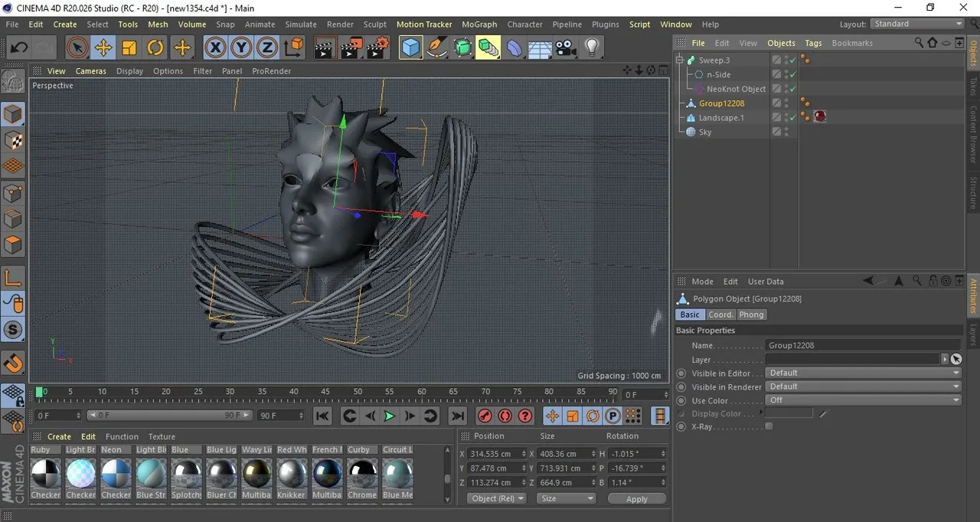Open the Visible in Editor dropdown
980x522 pixels.
coord(863,373)
